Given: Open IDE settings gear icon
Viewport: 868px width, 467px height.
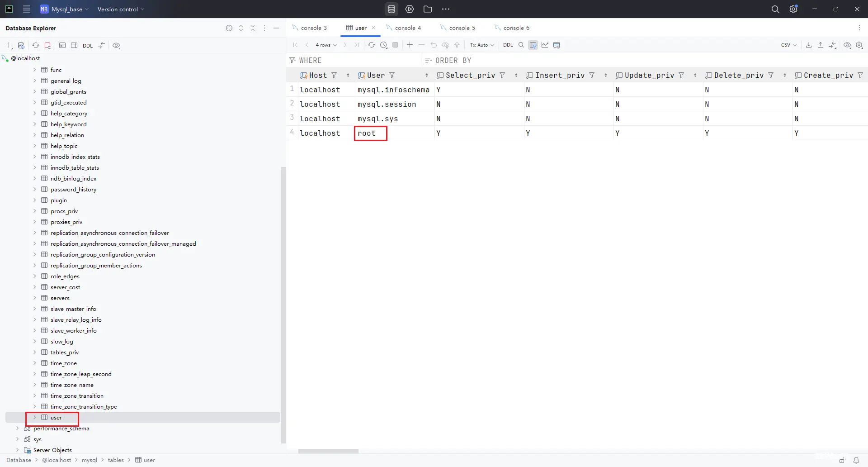Looking at the screenshot, I should 793,9.
